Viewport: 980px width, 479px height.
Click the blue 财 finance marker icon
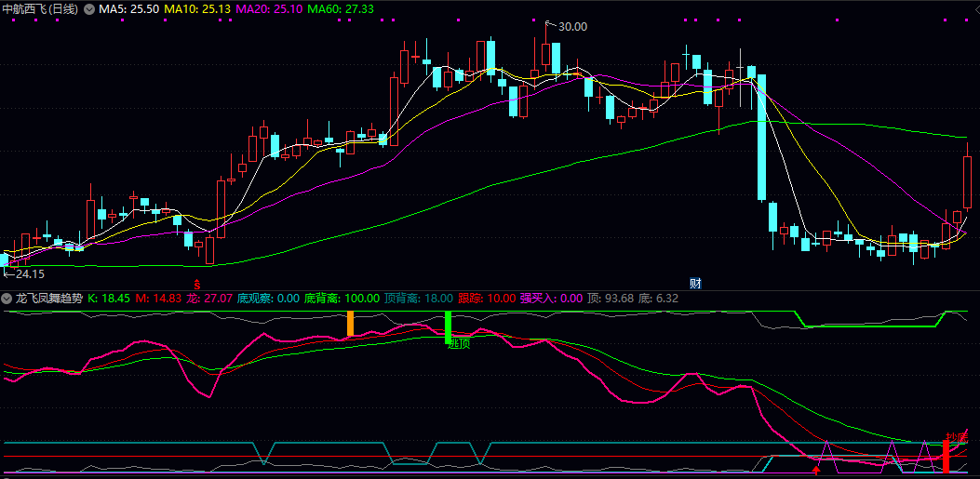[694, 282]
